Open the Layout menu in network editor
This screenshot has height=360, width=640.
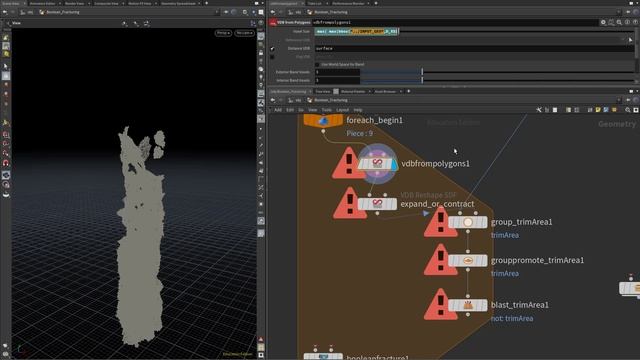click(x=342, y=110)
